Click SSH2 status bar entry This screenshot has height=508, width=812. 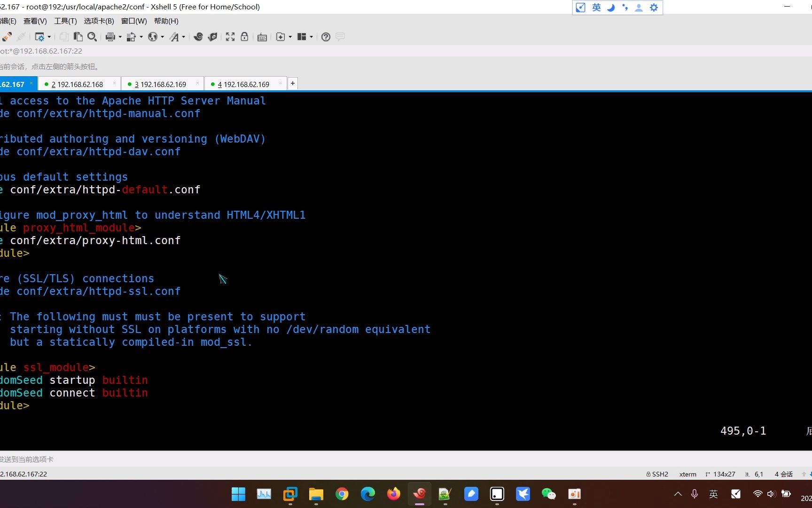657,474
